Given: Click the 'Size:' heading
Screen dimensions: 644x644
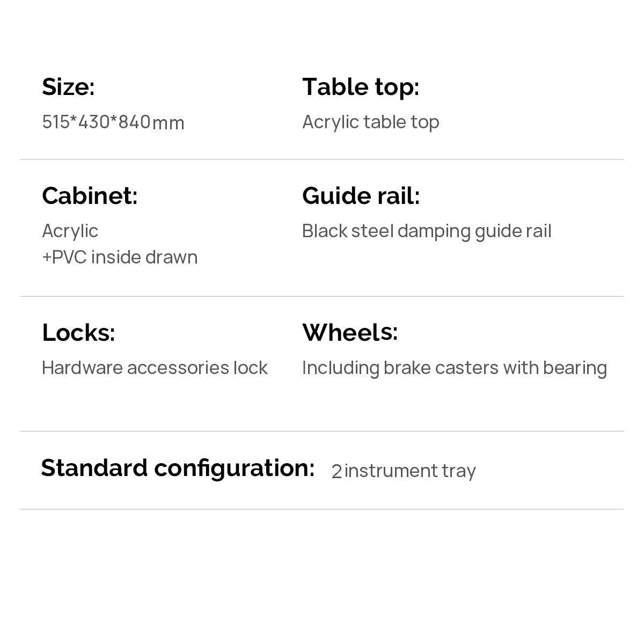Looking at the screenshot, I should (x=68, y=87).
